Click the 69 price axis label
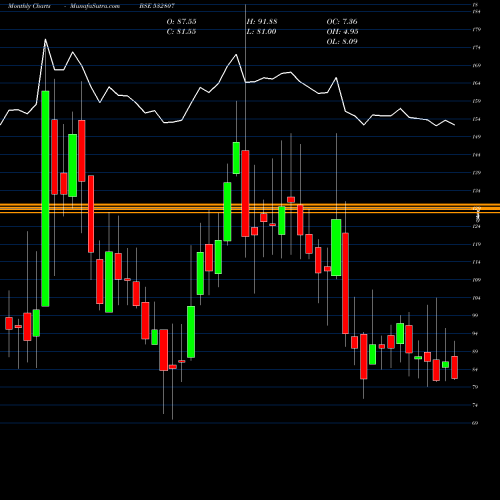Screen dimensions: 500x500 tap(476, 423)
